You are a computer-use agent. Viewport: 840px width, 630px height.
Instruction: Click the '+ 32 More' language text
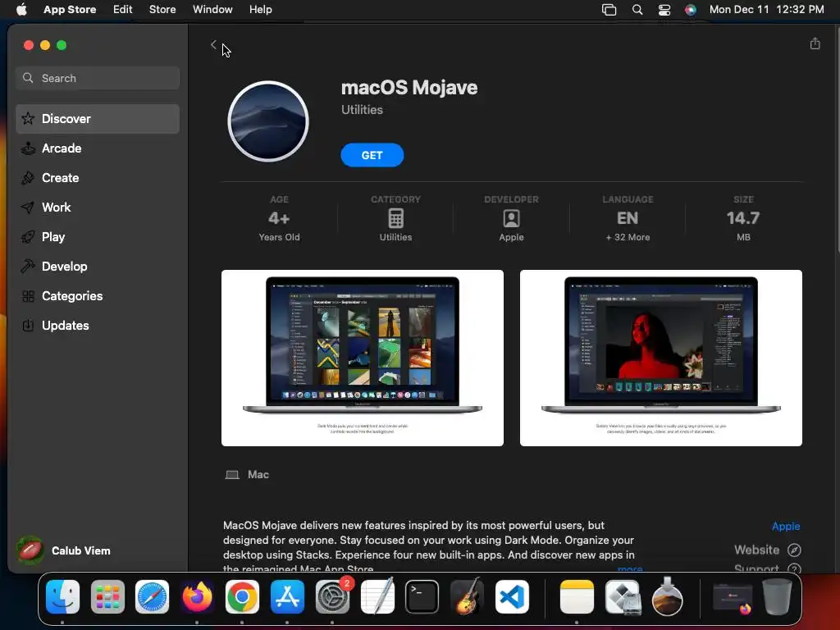click(628, 237)
